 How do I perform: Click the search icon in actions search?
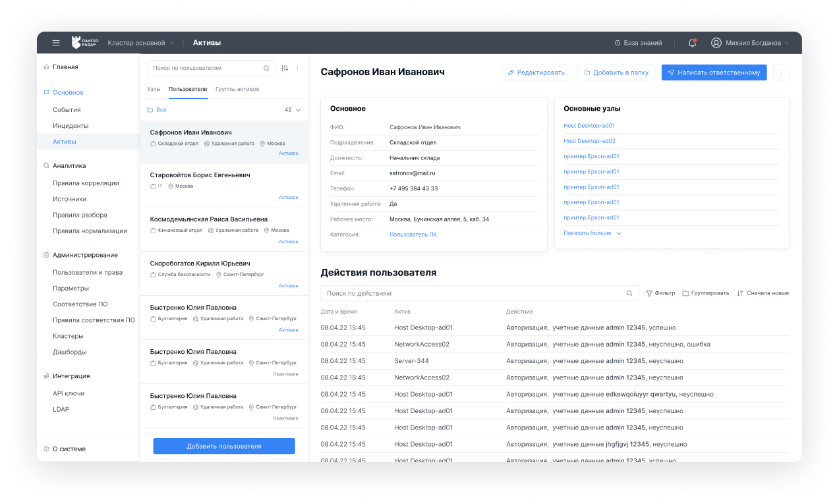click(x=629, y=293)
